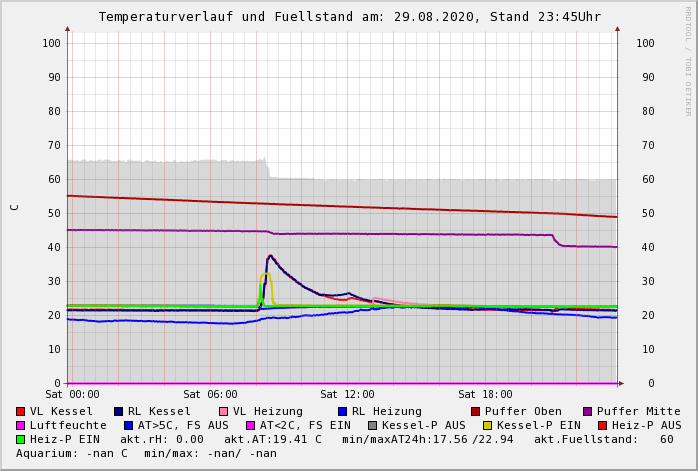This screenshot has height=471, width=698.
Task: Click the blue RL Heizung legend swatch
Action: point(342,411)
